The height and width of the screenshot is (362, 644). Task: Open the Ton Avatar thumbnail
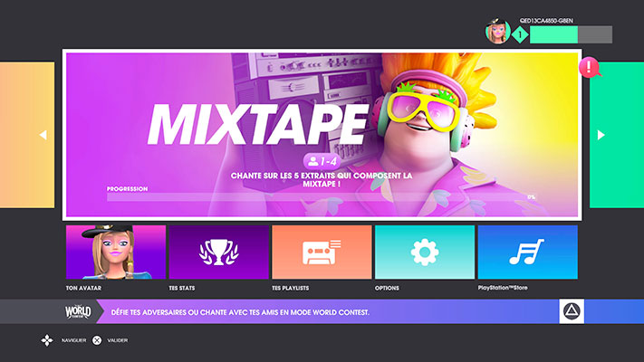click(x=115, y=252)
